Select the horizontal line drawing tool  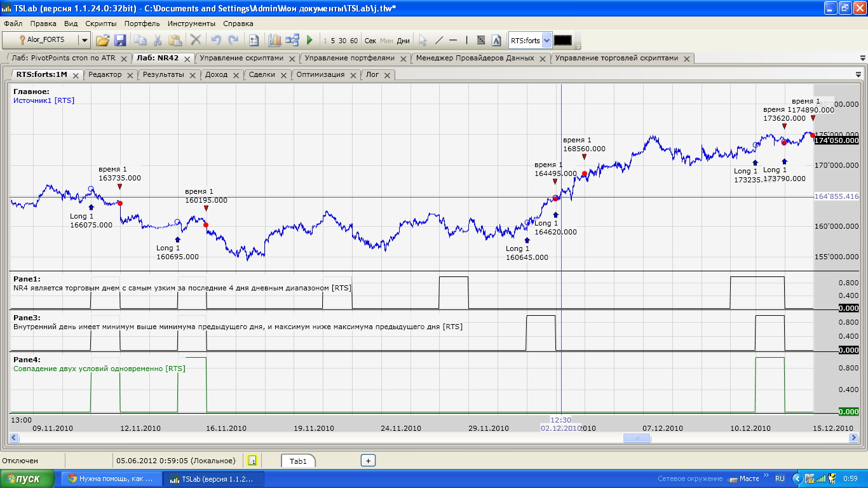coord(453,40)
